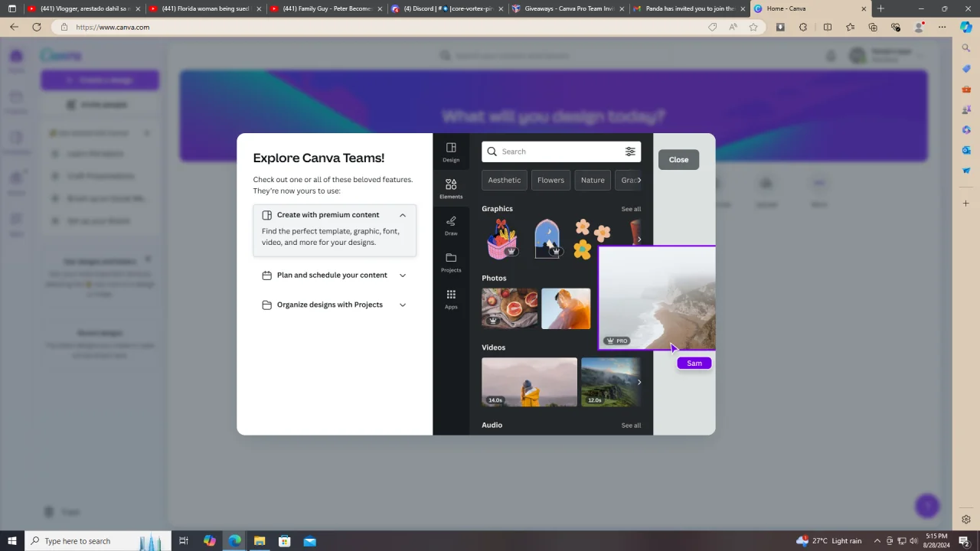
Task: Select the grapefruit photo thumbnail
Action: 510,308
